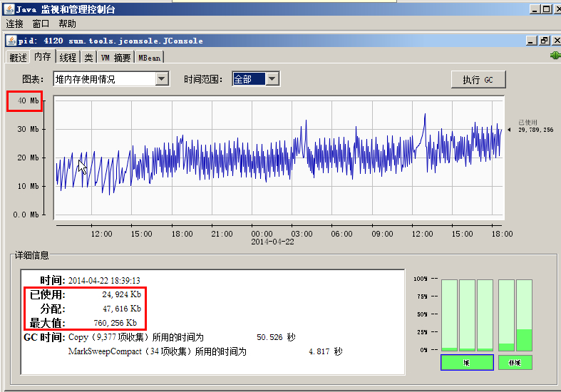Switch to the MBean tab

point(149,58)
